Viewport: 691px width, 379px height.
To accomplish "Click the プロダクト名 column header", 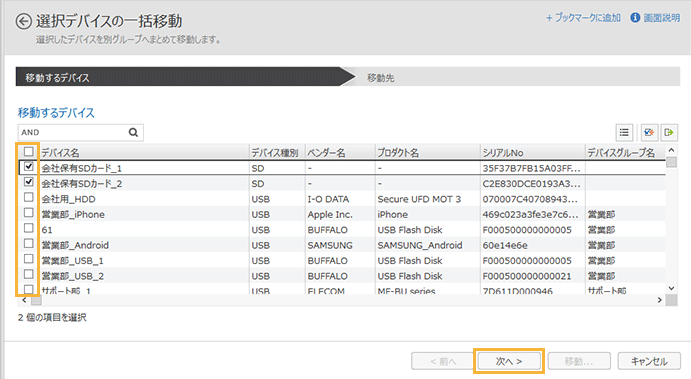I will pos(427,152).
